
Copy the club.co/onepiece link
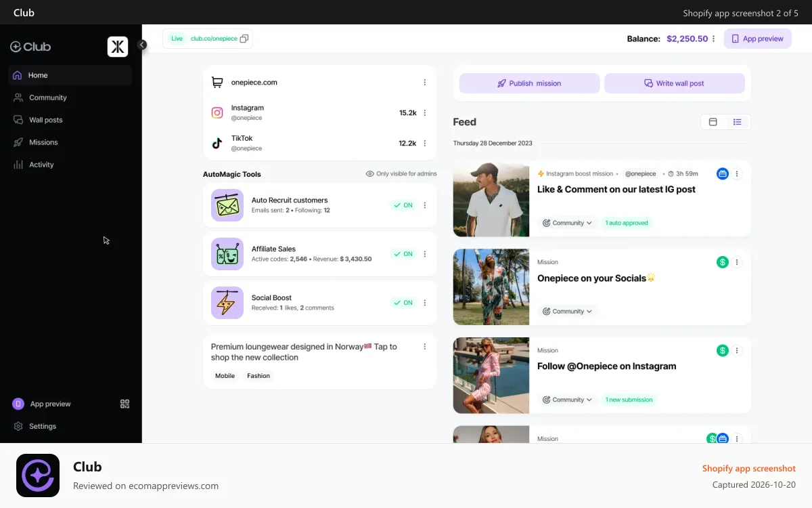tap(244, 39)
